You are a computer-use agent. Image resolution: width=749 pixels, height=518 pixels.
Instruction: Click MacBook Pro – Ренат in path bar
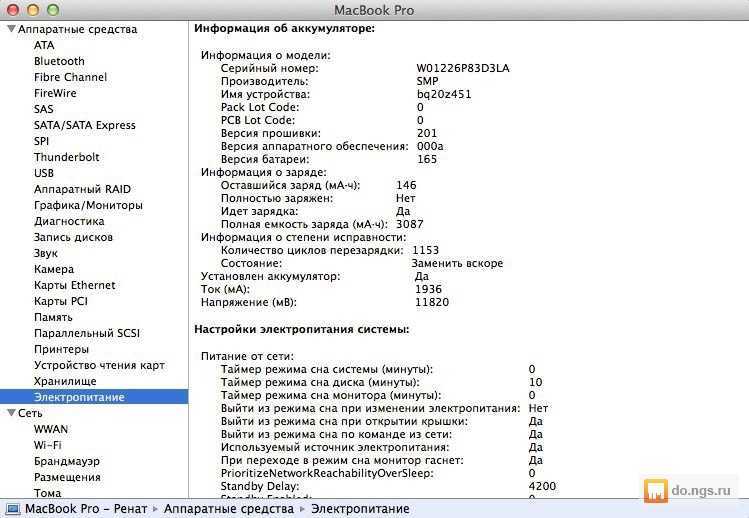(x=86, y=509)
